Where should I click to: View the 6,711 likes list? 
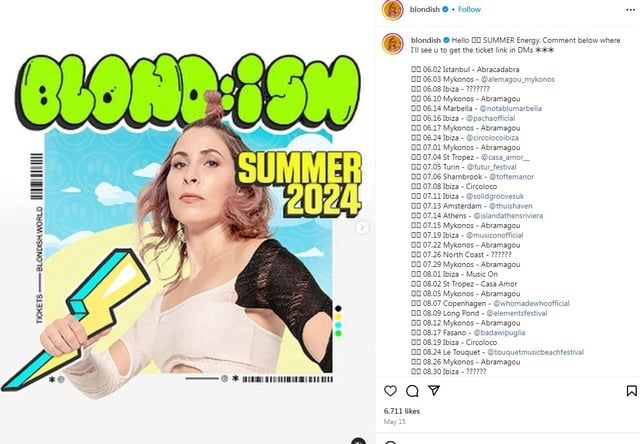click(x=402, y=411)
